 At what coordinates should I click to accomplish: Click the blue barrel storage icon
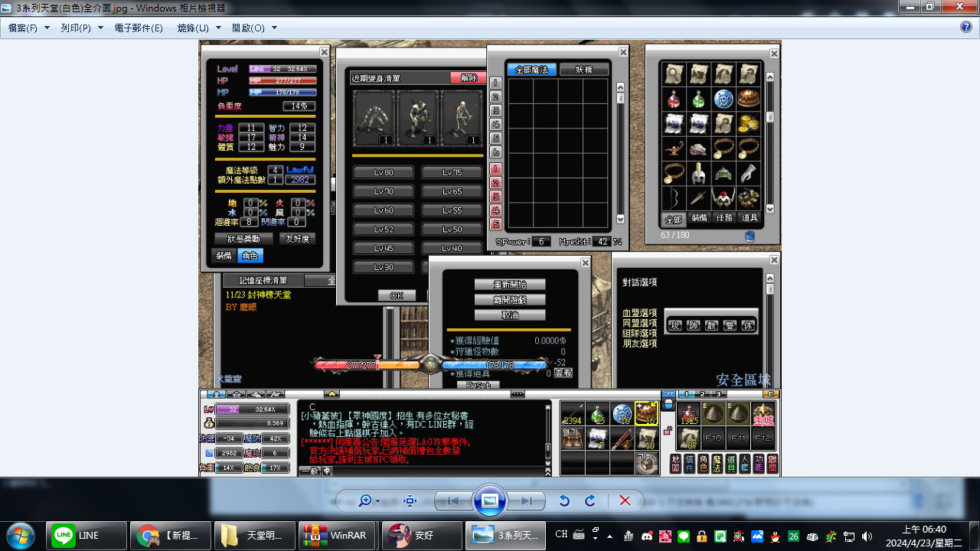pos(750,236)
